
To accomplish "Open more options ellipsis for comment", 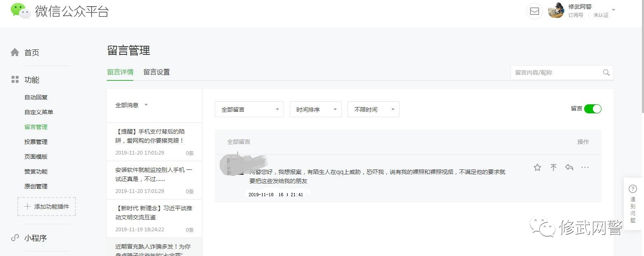I will (585, 167).
